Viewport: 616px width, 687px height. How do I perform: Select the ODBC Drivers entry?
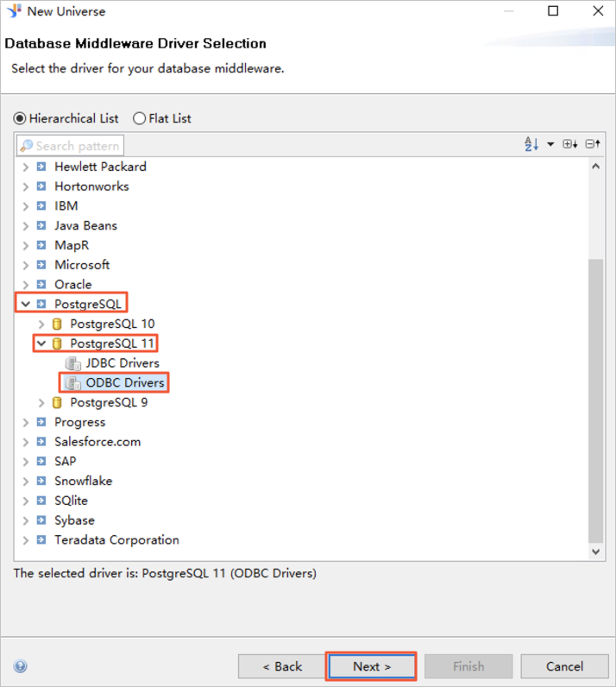tap(125, 383)
